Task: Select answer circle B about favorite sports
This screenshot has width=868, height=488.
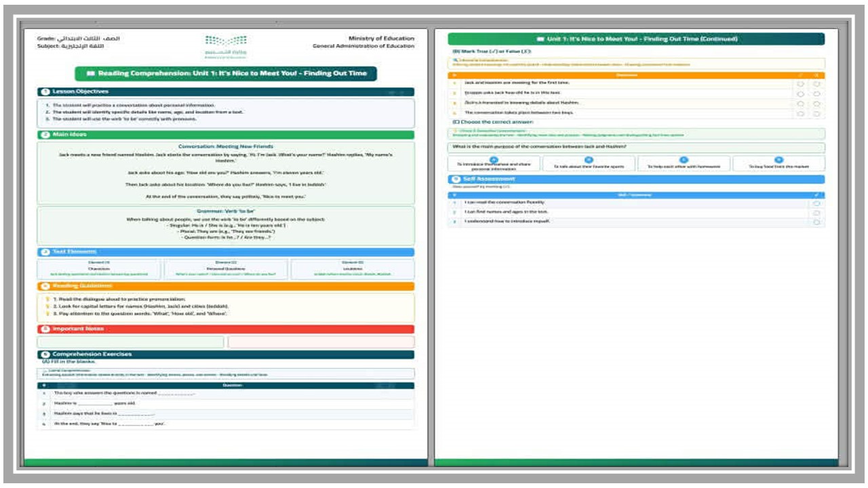Action: (x=589, y=159)
